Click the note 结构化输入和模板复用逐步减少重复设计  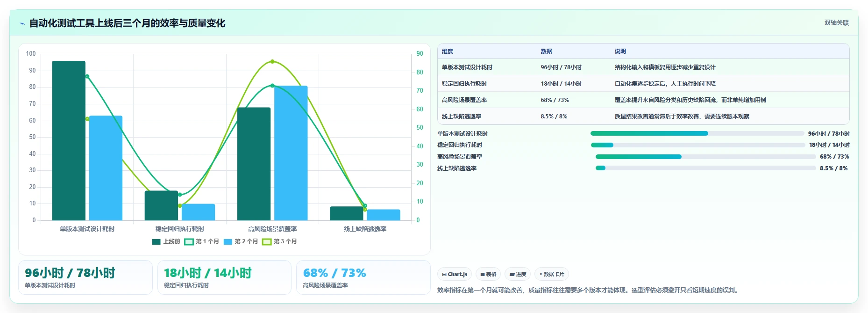point(665,67)
